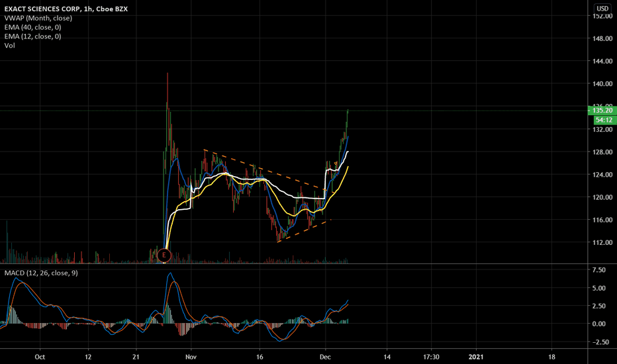The width and height of the screenshot is (617, 364).
Task: Click the USD currency button
Action: click(x=602, y=8)
